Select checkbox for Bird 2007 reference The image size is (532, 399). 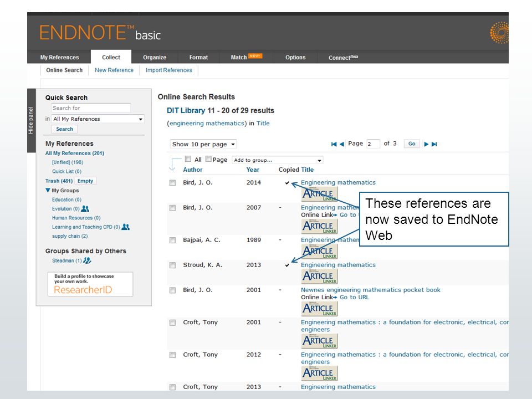point(173,208)
